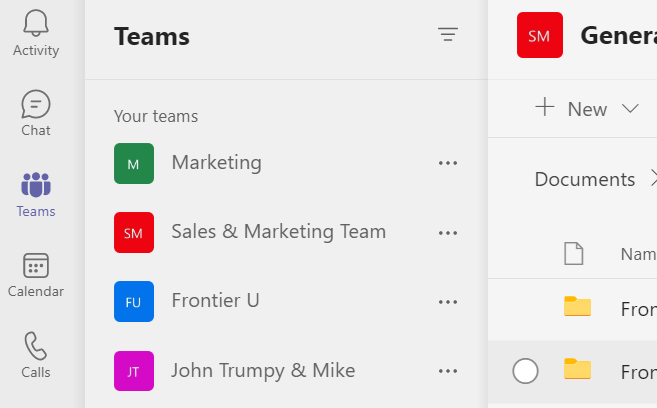This screenshot has width=657, height=408.
Task: Select the Sales & Marketing Team entry
Action: tap(278, 232)
